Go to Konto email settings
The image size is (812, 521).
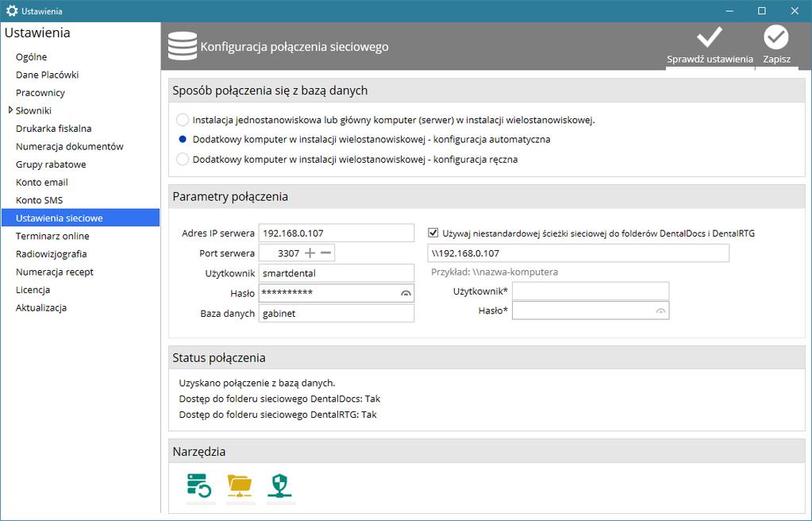[x=42, y=183]
